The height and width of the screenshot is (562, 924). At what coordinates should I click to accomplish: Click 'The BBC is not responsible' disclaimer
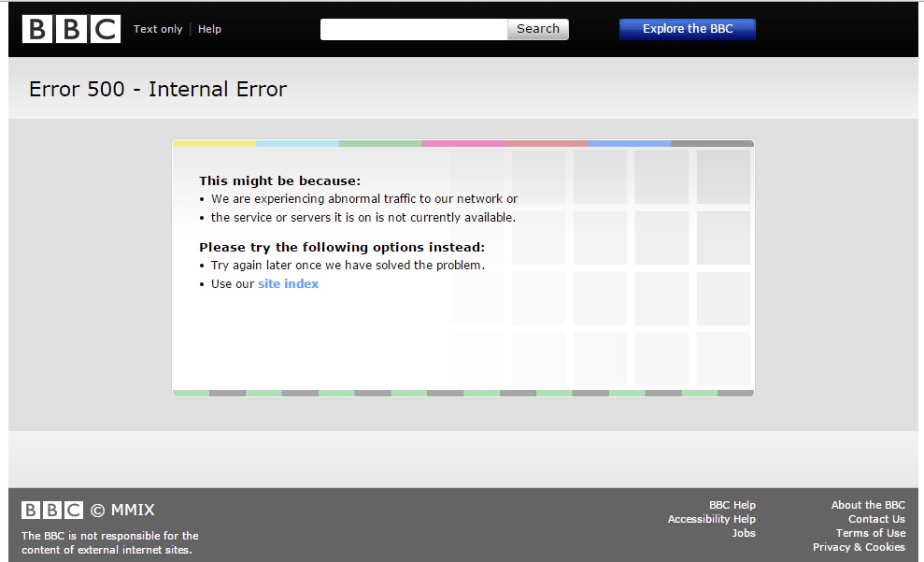[110, 542]
